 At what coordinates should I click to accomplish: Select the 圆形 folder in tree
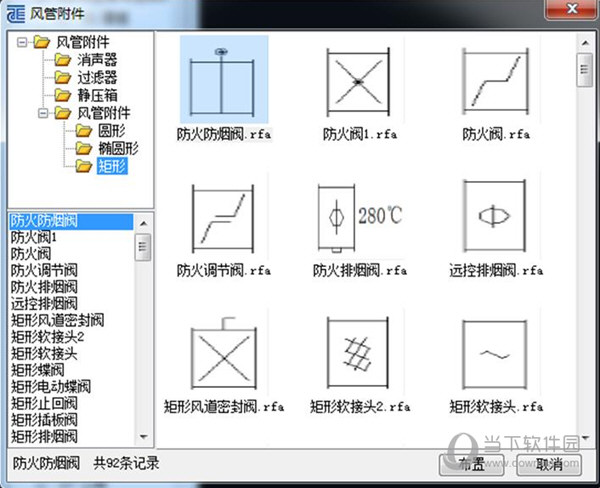tap(112, 131)
